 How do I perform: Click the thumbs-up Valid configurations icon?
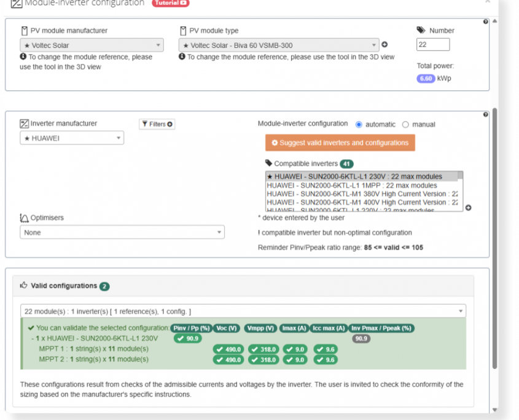click(23, 285)
